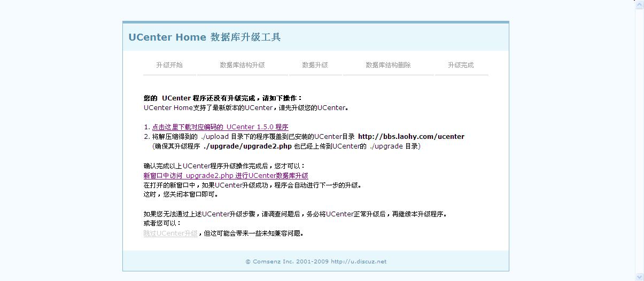Click the line 这时，您关闭本窗口即可
Screen dimensions: 644x281
(181, 195)
